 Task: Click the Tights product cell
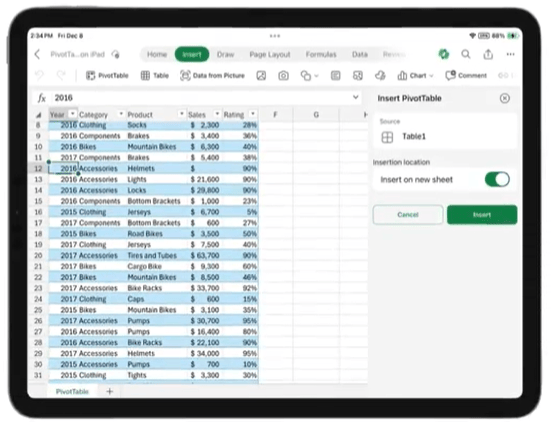tap(157, 375)
